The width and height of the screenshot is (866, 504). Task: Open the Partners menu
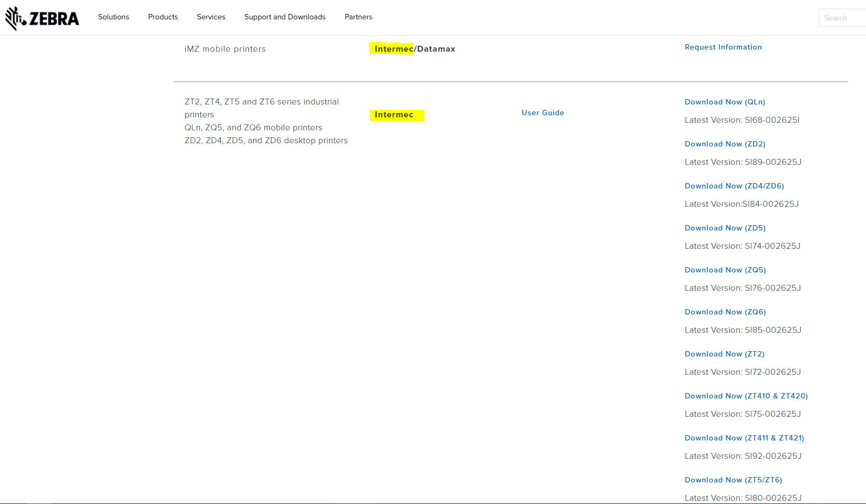tap(358, 17)
